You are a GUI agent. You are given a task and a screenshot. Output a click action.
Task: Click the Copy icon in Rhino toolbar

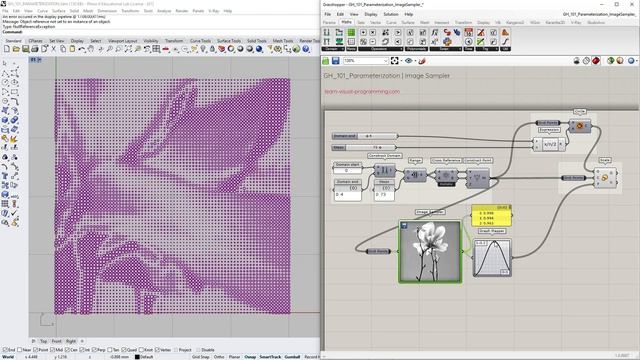pos(63,49)
